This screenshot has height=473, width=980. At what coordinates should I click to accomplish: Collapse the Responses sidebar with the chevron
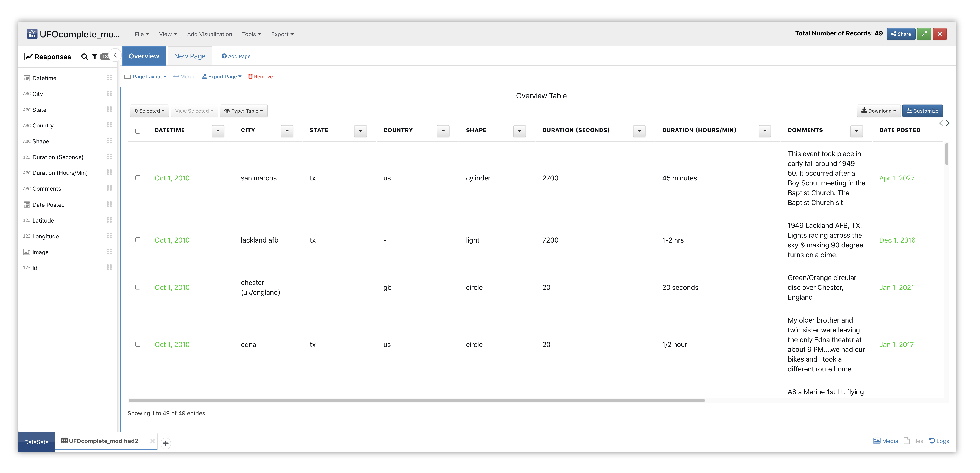click(115, 56)
